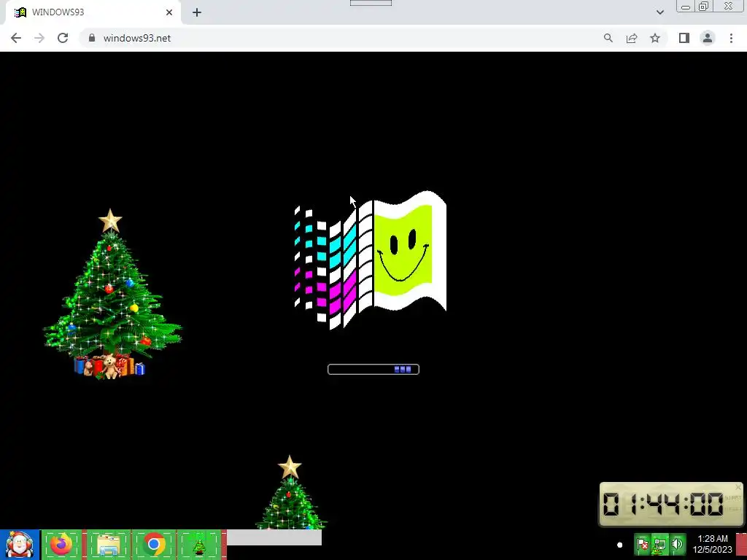The image size is (747, 560).
Task: Open the Christmas tree app on taskbar
Action: [x=200, y=545]
